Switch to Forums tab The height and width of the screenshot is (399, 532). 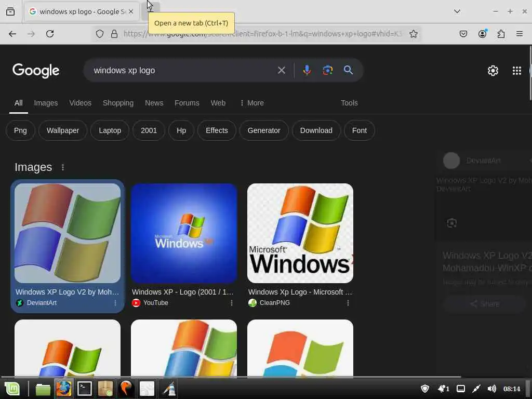187,103
